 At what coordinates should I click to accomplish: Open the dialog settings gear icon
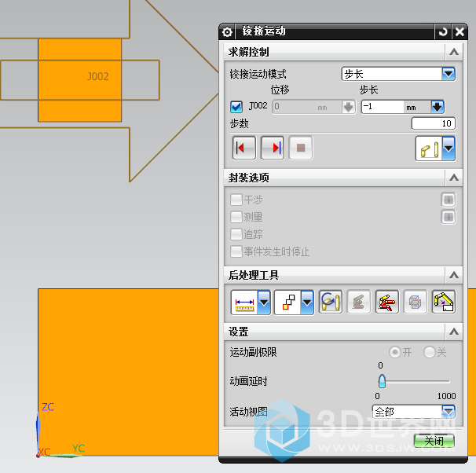tap(227, 32)
